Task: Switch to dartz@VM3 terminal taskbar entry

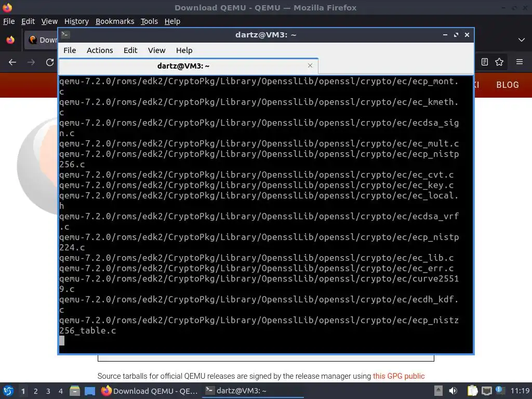Action: pos(253,391)
